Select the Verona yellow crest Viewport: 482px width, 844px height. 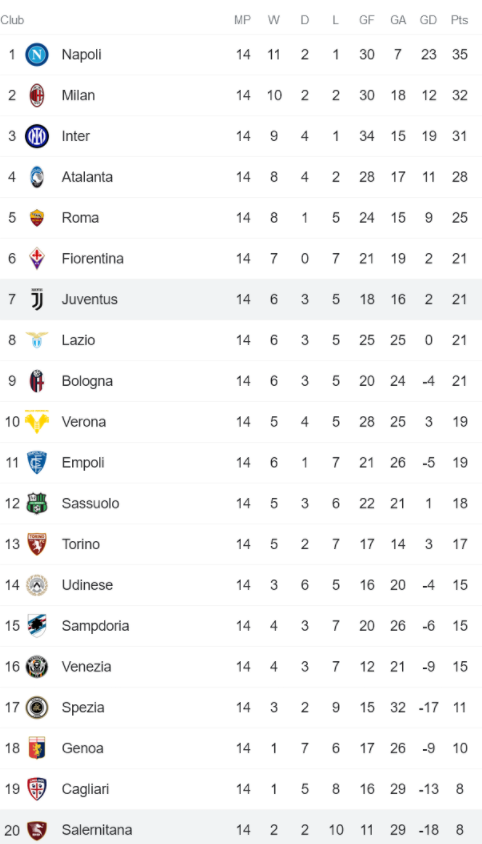[37, 421]
